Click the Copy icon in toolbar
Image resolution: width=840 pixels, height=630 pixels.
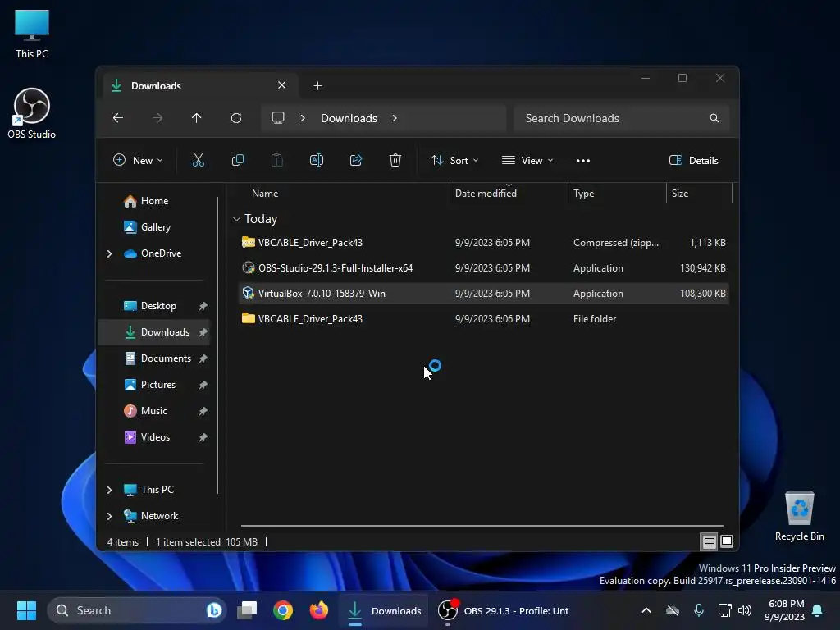tap(237, 160)
